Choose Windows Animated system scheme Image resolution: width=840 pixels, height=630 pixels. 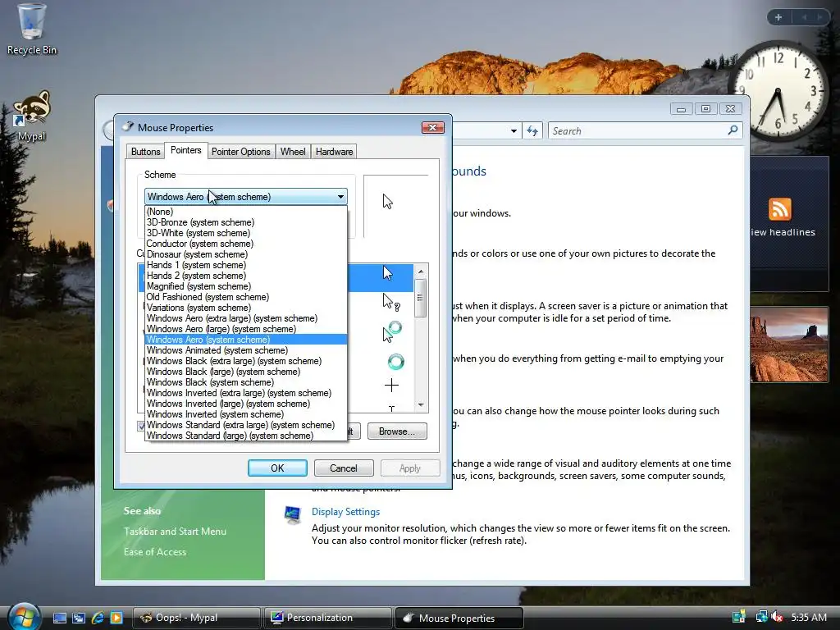pyautogui.click(x=246, y=350)
